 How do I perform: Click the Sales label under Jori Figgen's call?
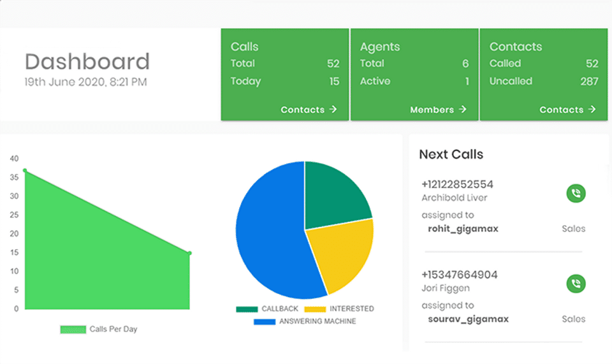(x=573, y=319)
